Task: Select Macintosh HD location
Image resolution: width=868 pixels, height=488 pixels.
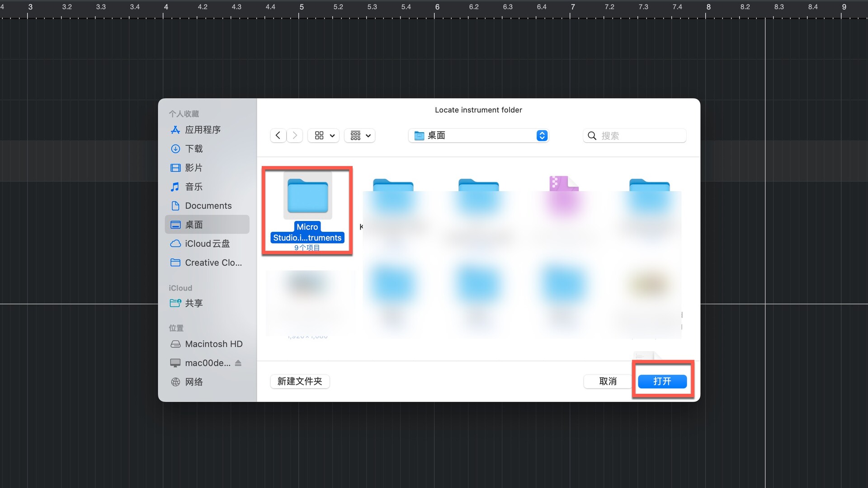Action: coord(213,344)
